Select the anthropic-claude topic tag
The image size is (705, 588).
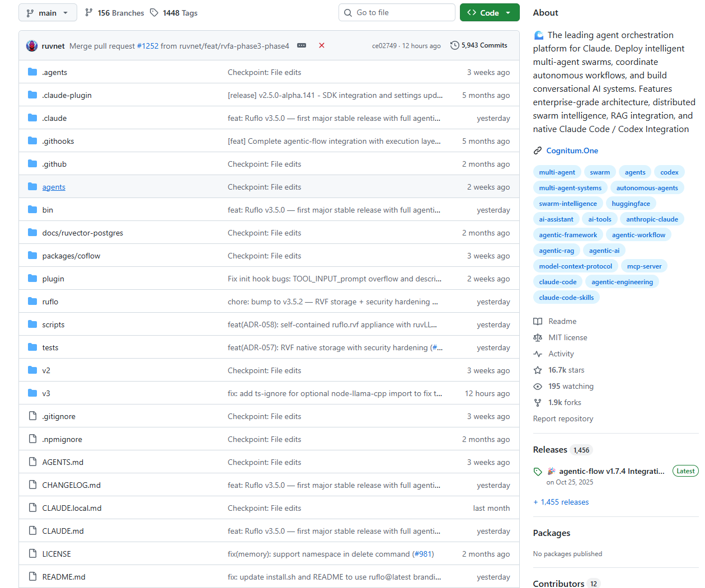tap(652, 219)
